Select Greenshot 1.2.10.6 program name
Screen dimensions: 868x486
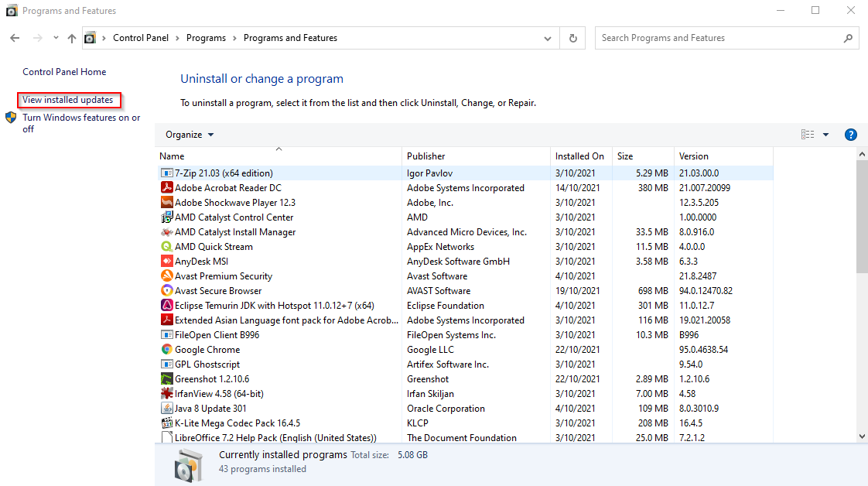point(212,378)
